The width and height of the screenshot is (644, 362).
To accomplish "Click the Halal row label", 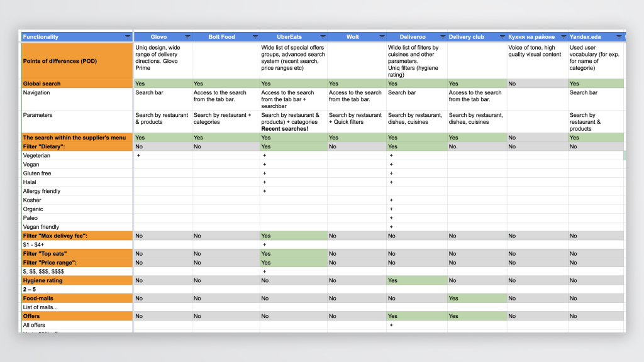I will point(77,182).
